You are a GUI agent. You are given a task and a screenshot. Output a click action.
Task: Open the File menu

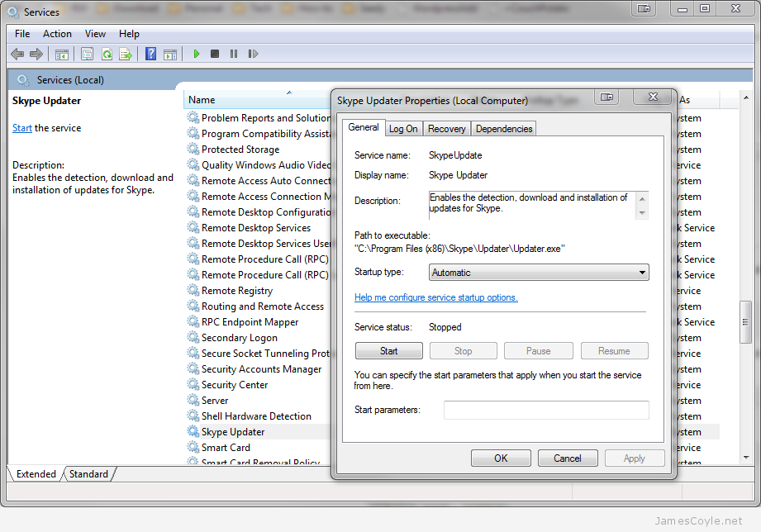22,34
